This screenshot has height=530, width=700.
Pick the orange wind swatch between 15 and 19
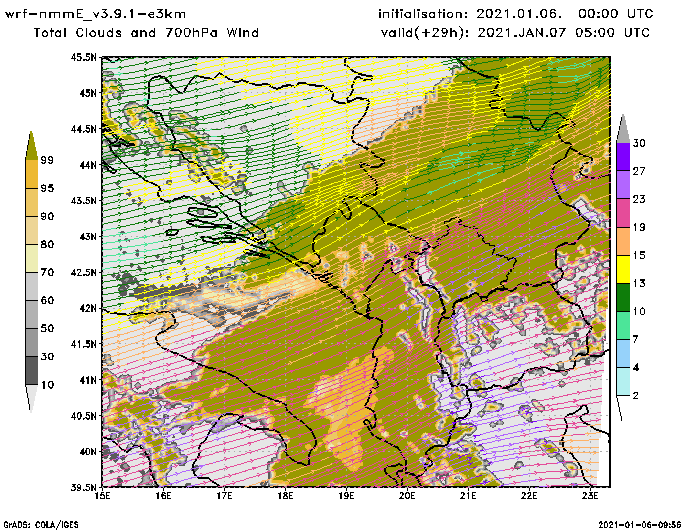click(x=623, y=241)
